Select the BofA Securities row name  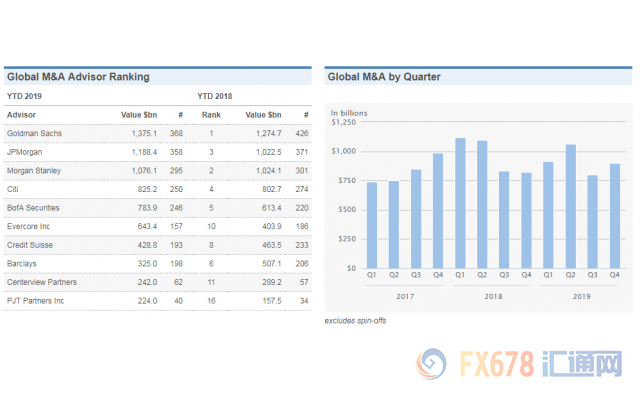click(x=33, y=208)
